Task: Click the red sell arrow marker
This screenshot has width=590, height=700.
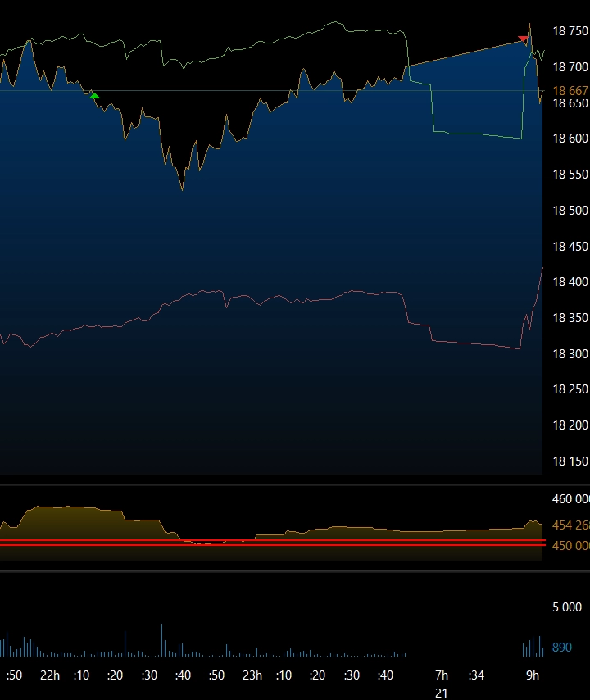Action: coord(523,39)
